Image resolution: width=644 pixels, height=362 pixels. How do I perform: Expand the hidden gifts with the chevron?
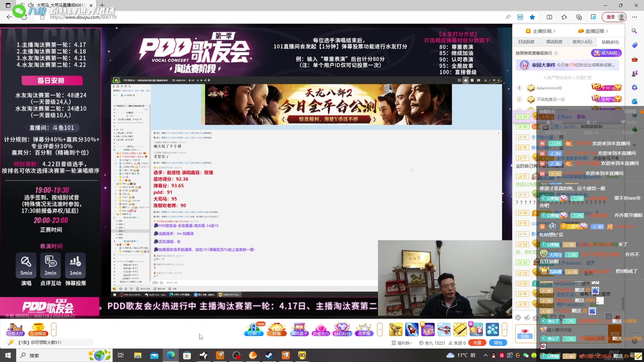click(504, 330)
